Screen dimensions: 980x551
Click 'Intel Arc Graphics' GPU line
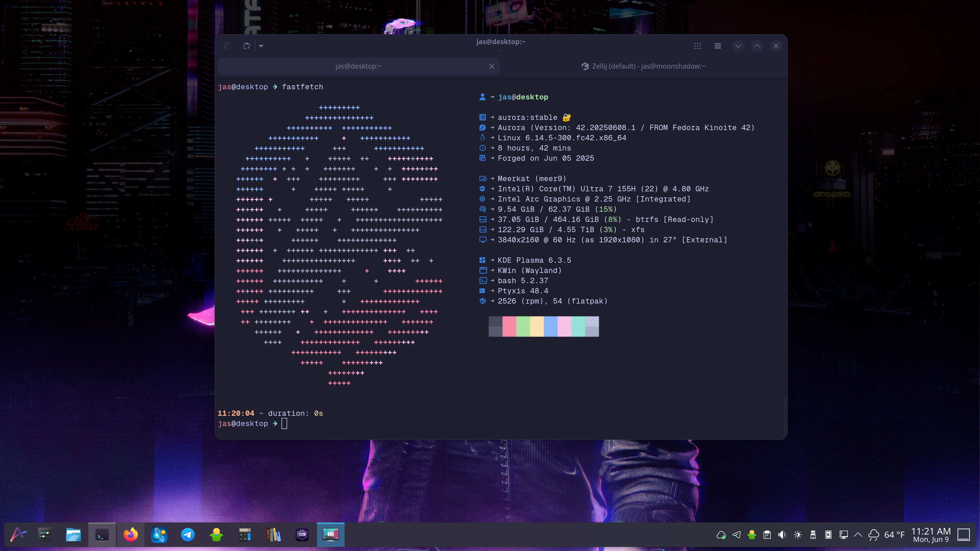tap(594, 199)
